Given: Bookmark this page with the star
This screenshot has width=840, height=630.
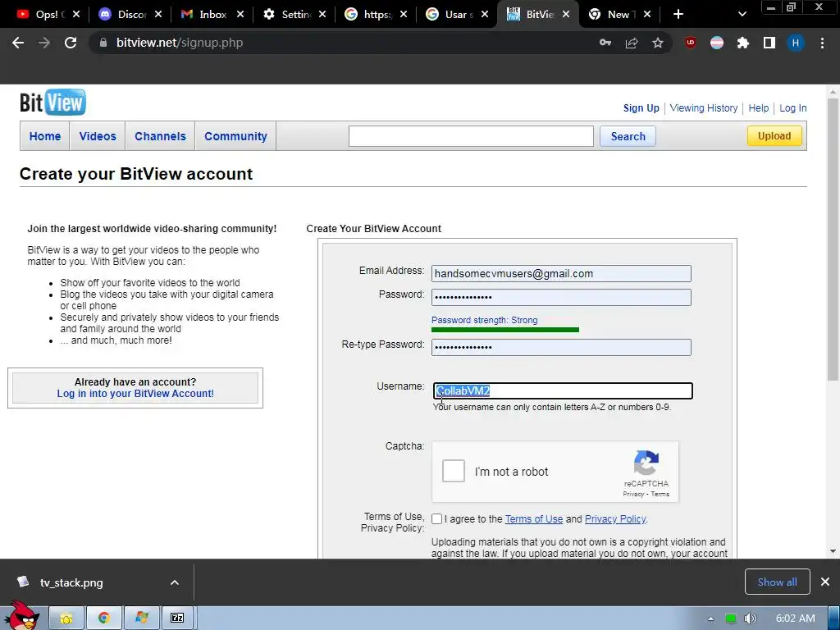Looking at the screenshot, I should click(x=658, y=43).
